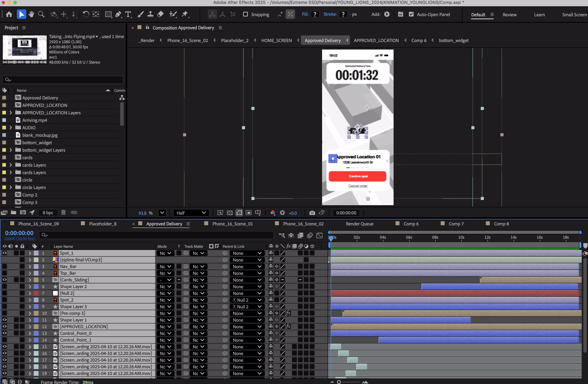Click the 8 bpc color depth button
Screen dimensions: 588x384
click(48, 213)
